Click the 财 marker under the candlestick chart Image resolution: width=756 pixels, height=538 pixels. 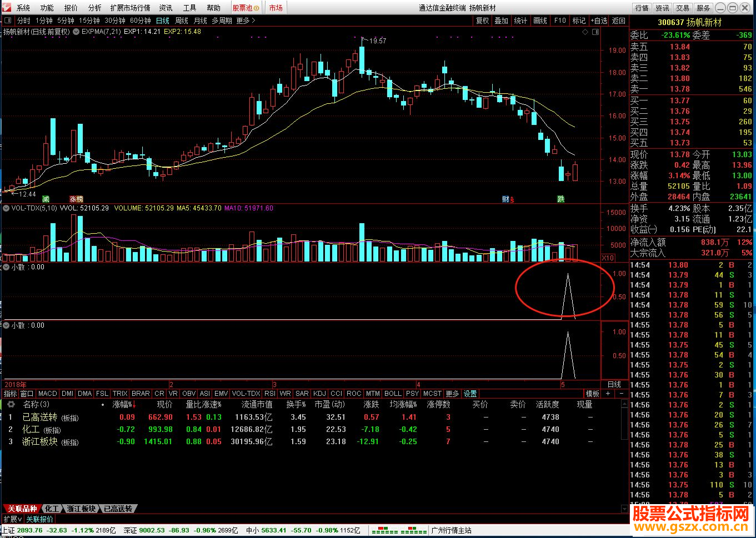[505, 199]
